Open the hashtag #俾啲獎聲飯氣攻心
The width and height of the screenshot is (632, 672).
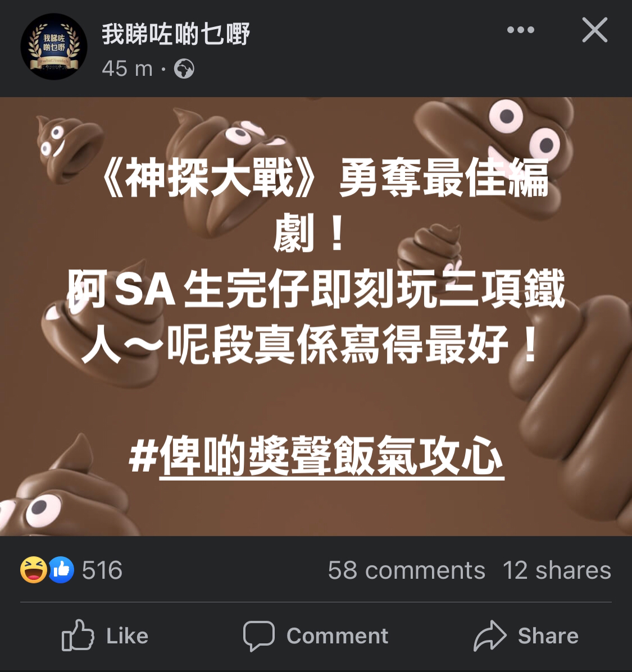pyautogui.click(x=316, y=456)
